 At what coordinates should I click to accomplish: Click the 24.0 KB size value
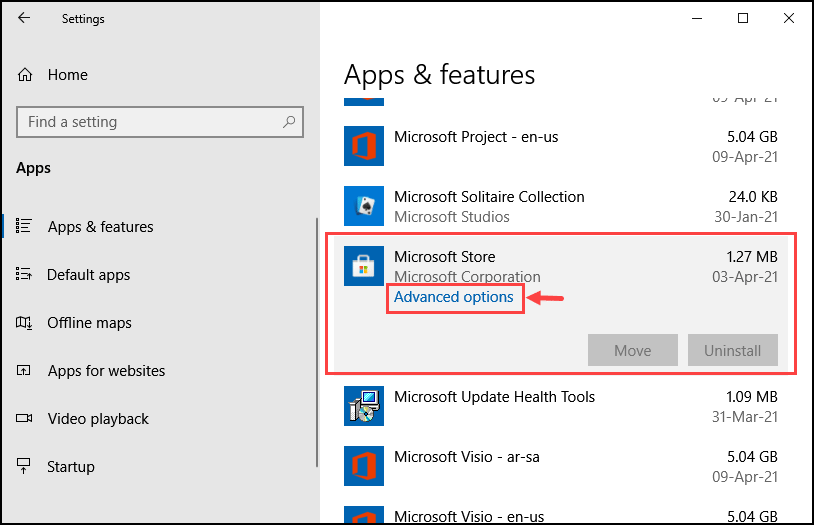point(753,197)
